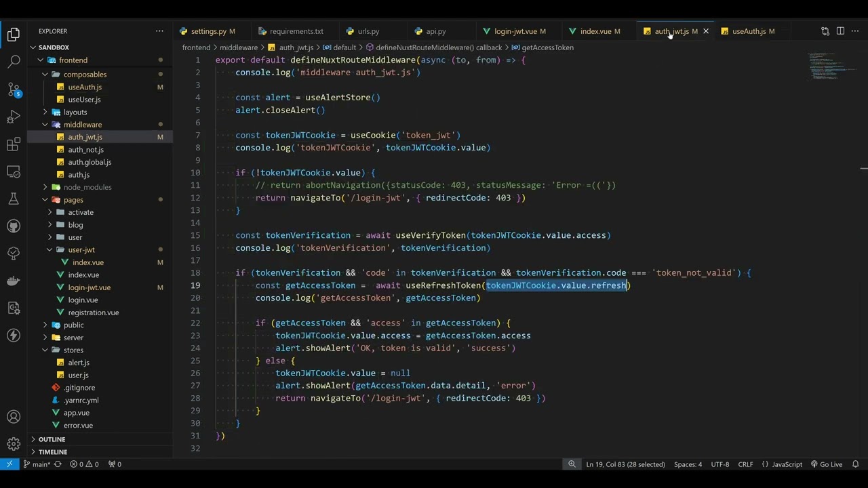Click the compare changes icon in editor toolbar

(x=825, y=31)
